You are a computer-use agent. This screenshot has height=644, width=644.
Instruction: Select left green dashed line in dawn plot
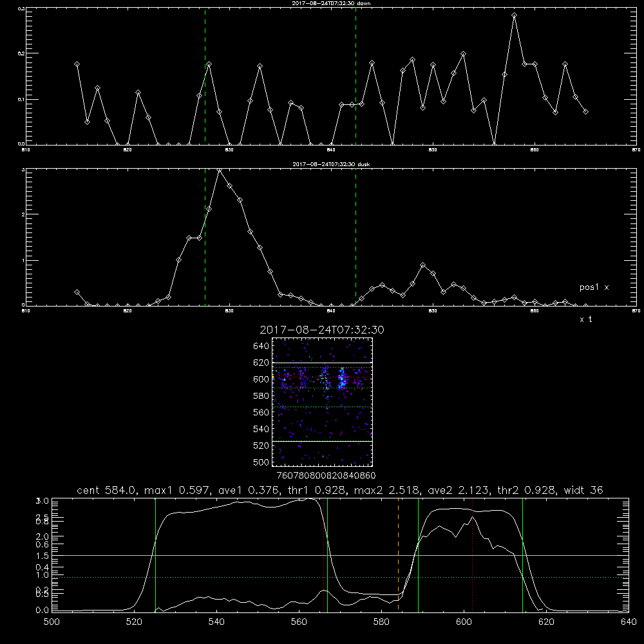(x=205, y=77)
